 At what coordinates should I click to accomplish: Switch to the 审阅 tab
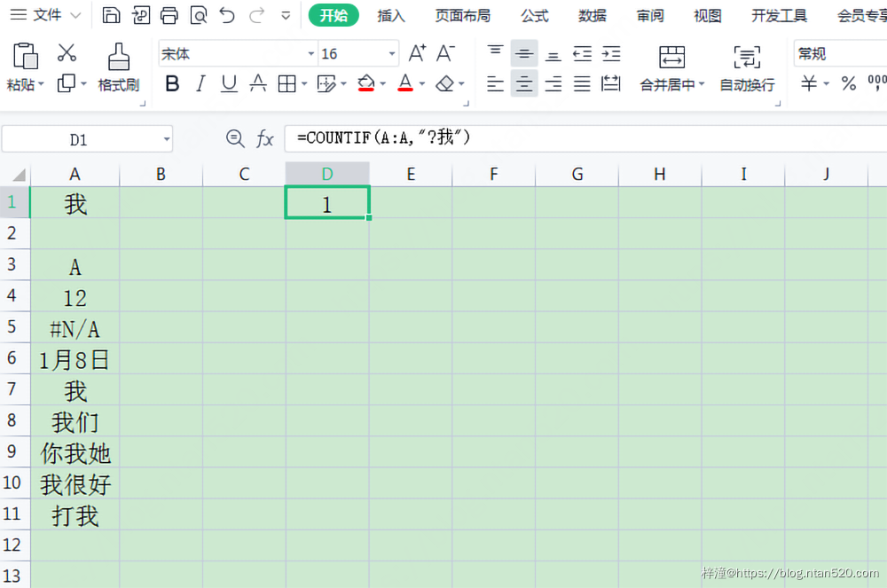tap(650, 16)
